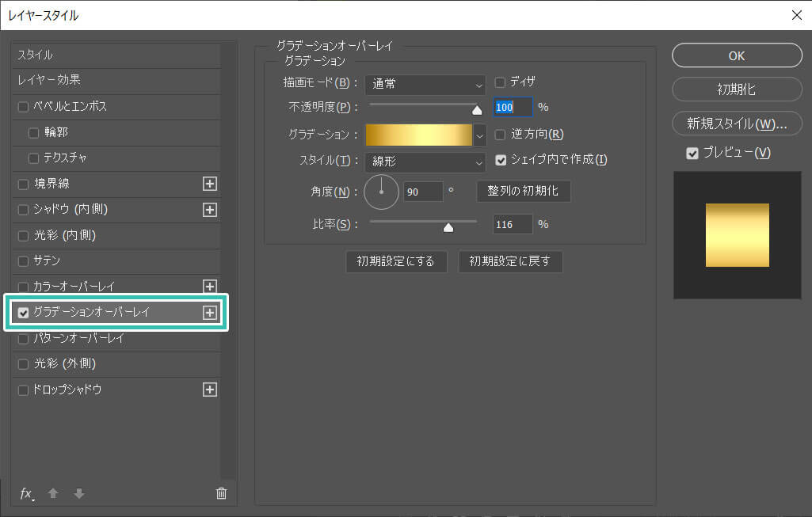This screenshot has height=517, width=812.
Task: Click the gold style preview thumbnail
Action: (738, 235)
